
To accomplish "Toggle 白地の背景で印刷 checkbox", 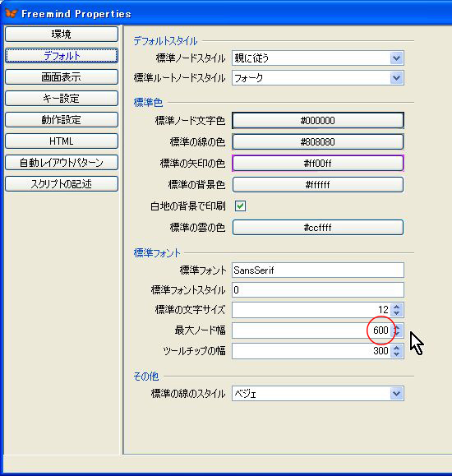I will (240, 206).
